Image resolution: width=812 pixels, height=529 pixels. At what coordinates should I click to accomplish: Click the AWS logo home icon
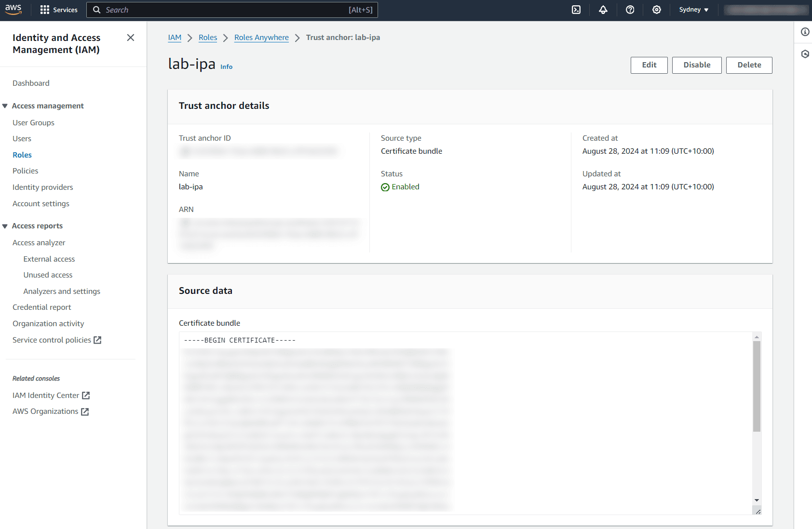[x=14, y=10]
